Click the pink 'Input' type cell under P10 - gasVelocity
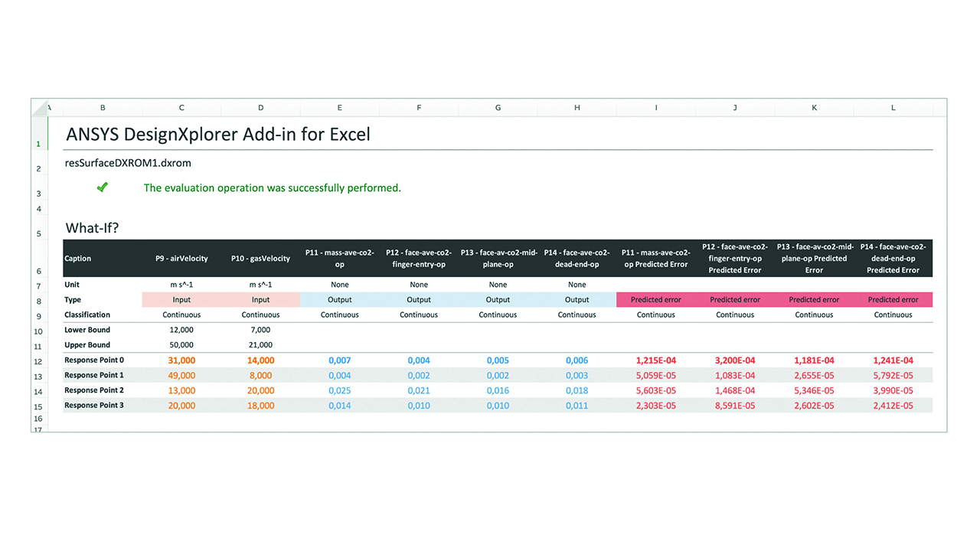Viewport: 980px width, 551px height. coord(260,300)
